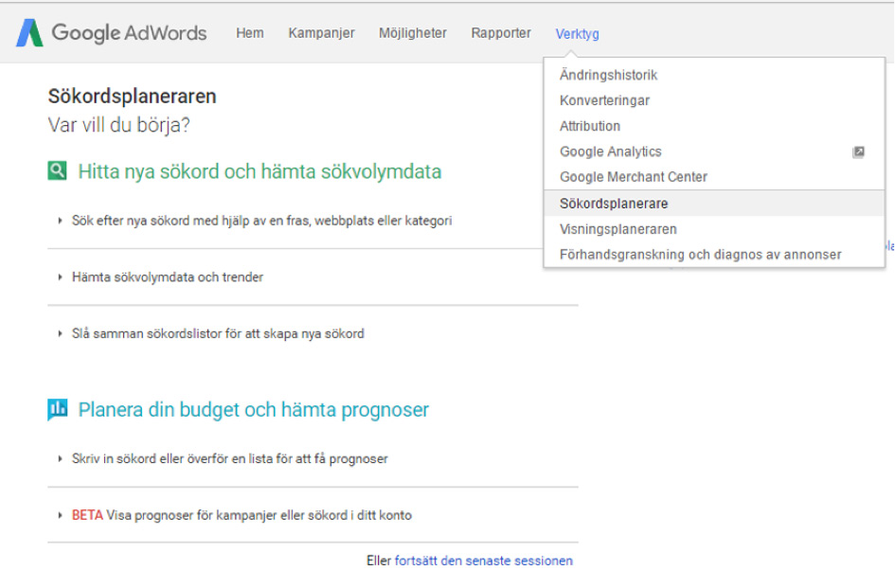Click the Sökordsplaneraren page title

pos(132,96)
